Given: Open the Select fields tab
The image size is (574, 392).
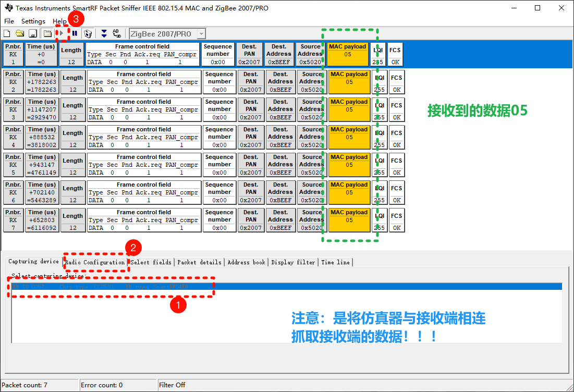Looking at the screenshot, I should [x=151, y=262].
